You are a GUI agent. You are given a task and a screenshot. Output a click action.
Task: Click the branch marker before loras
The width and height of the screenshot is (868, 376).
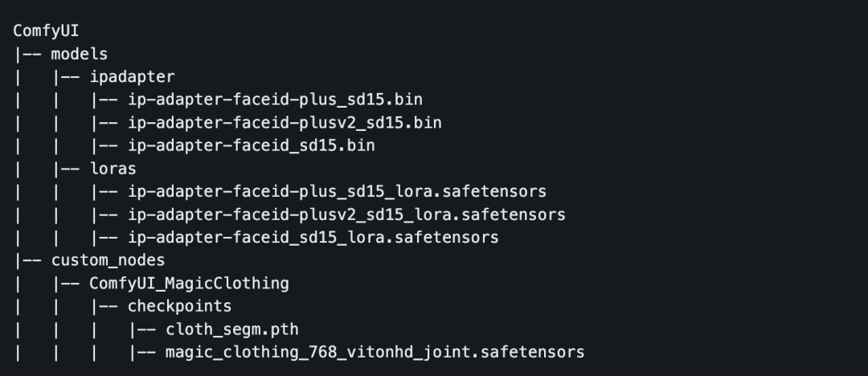[x=66, y=169]
